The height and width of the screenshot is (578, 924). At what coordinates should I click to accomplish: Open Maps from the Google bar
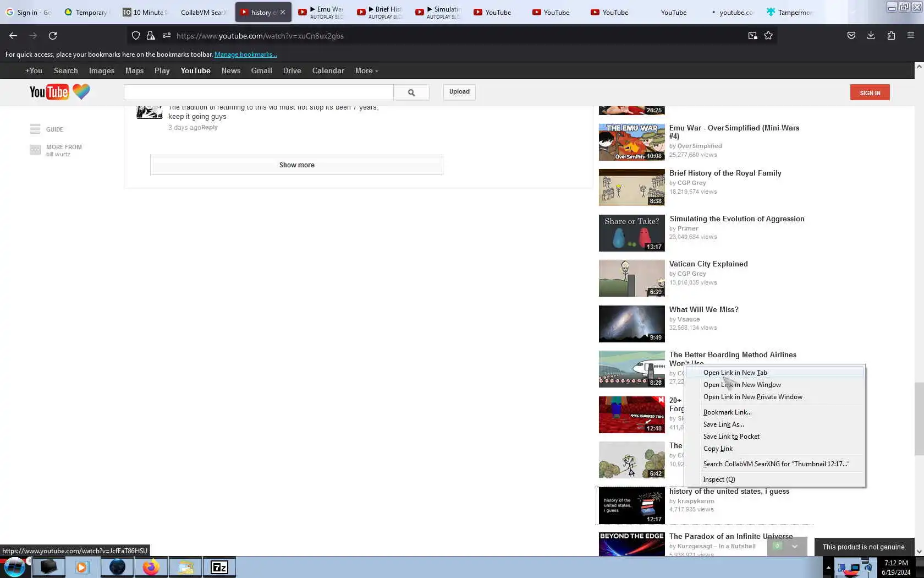(x=134, y=70)
